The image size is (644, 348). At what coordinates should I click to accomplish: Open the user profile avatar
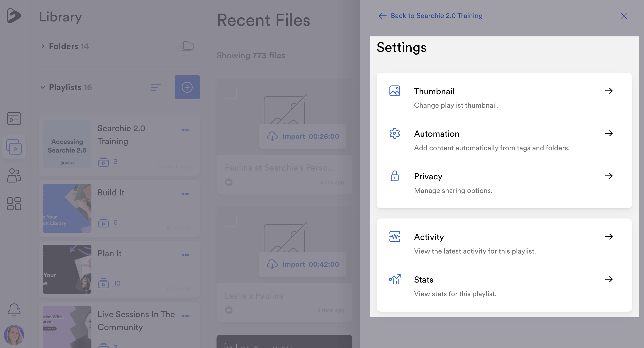(14, 335)
